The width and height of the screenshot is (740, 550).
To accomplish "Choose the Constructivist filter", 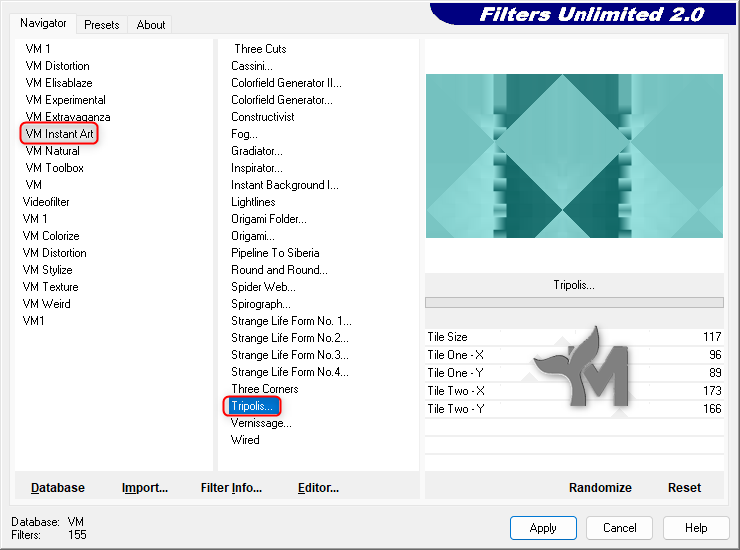I will 262,117.
